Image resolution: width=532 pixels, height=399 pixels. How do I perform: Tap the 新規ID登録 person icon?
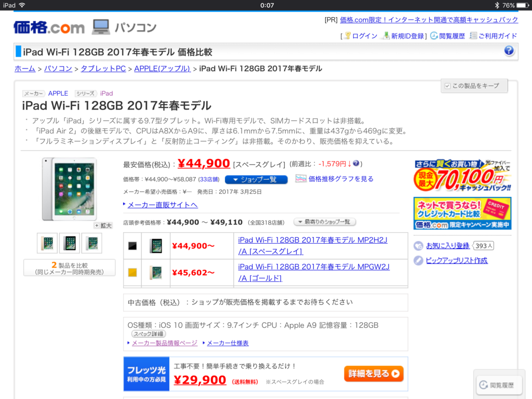pyautogui.click(x=386, y=36)
